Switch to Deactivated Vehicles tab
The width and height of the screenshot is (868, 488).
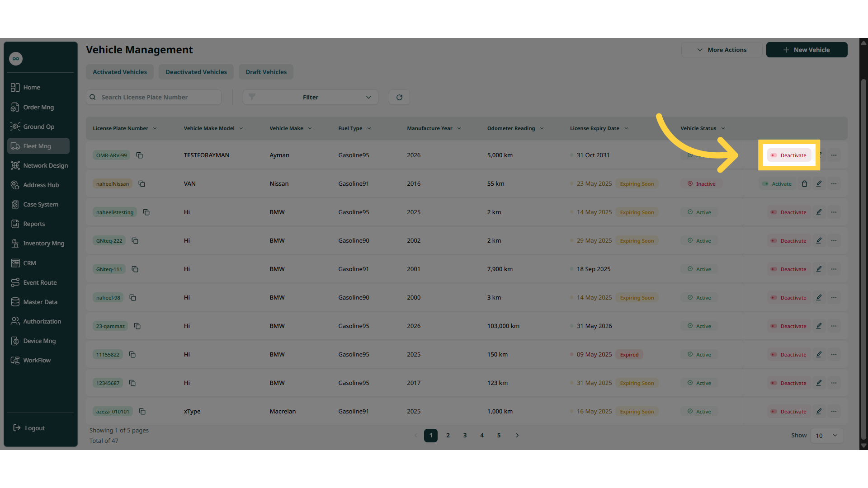click(x=196, y=72)
